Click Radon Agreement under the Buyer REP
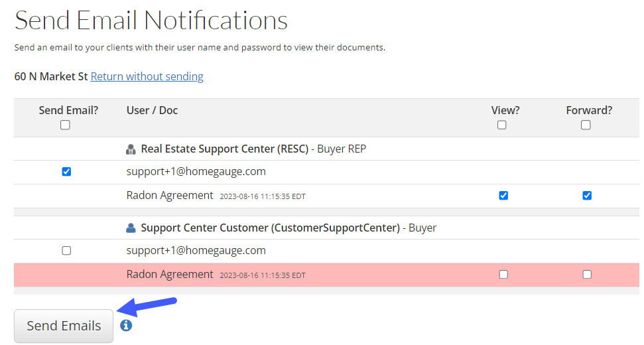644x345 pixels. point(170,195)
